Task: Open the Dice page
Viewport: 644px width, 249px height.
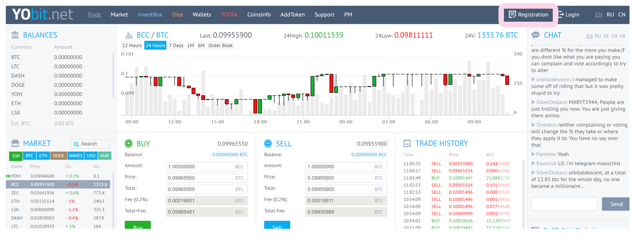Action: pos(177,14)
